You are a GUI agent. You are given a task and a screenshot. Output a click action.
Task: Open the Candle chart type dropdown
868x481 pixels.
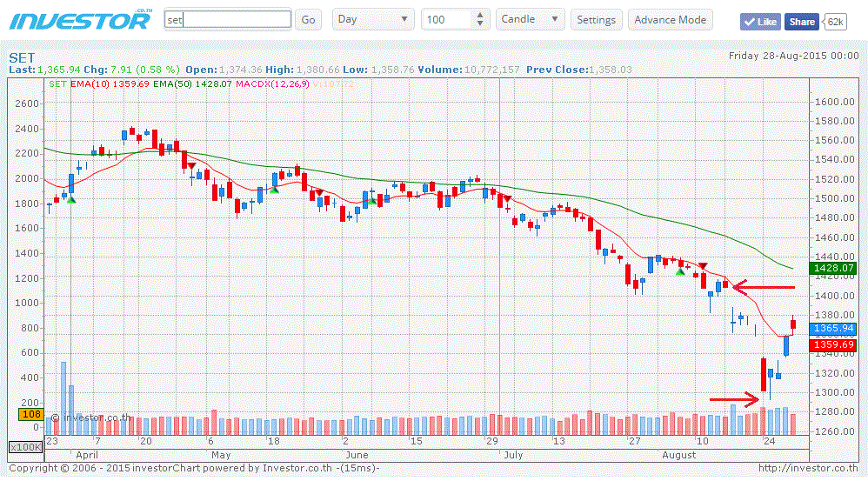530,19
